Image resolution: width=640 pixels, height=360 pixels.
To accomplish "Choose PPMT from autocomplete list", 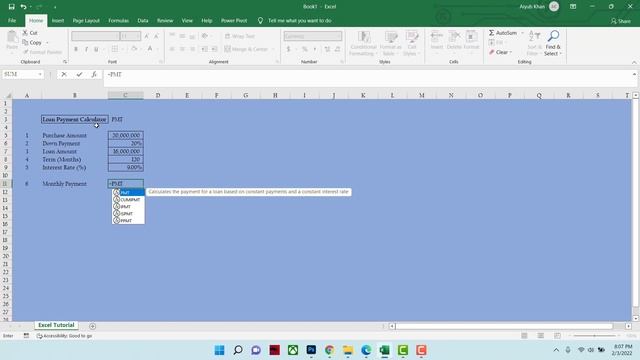I will [x=128, y=220].
